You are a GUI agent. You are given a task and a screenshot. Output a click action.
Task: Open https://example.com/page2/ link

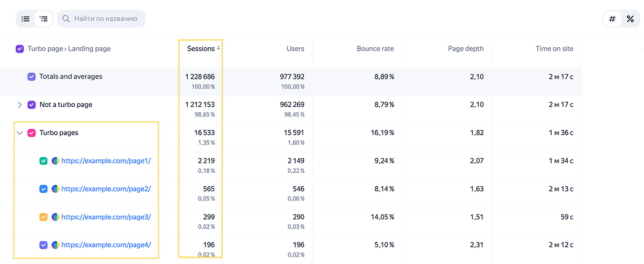pyautogui.click(x=106, y=189)
